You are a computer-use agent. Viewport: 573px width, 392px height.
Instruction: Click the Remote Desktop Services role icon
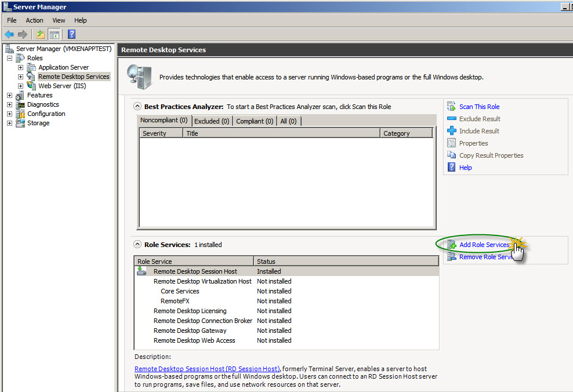pyautogui.click(x=32, y=77)
